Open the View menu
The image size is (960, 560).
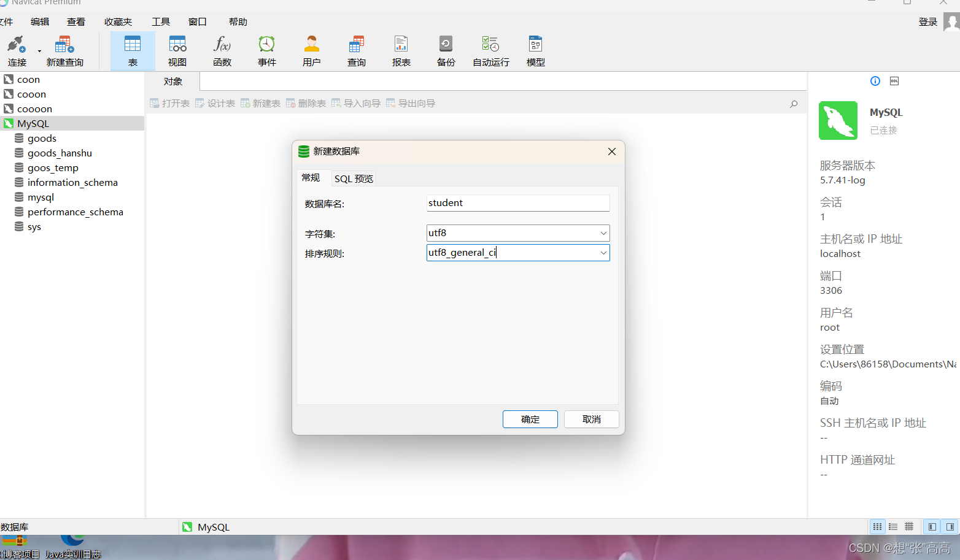click(x=76, y=22)
